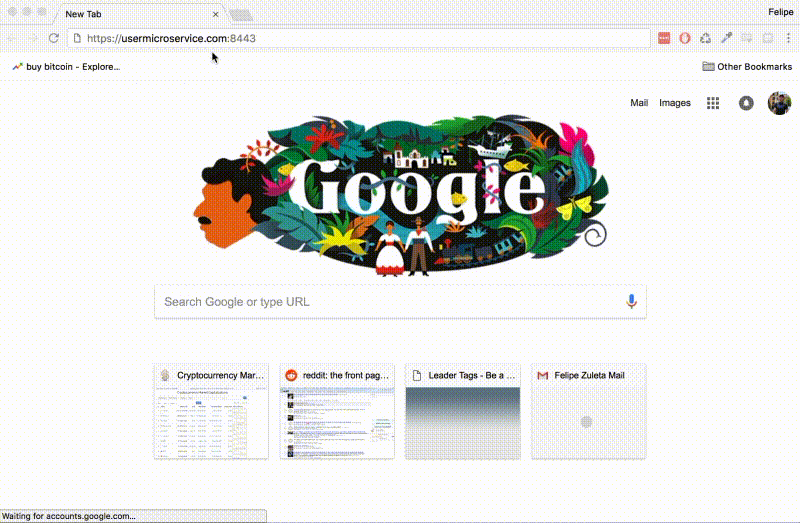Click the Felipe profile button
Screen dimensions: 800x523
(781, 12)
